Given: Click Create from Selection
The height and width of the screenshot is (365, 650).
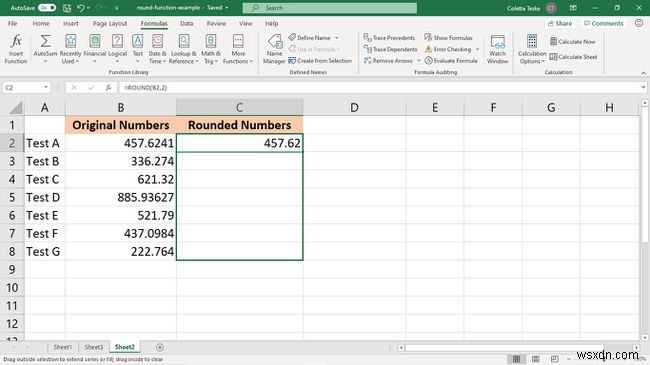Looking at the screenshot, I should point(320,61).
